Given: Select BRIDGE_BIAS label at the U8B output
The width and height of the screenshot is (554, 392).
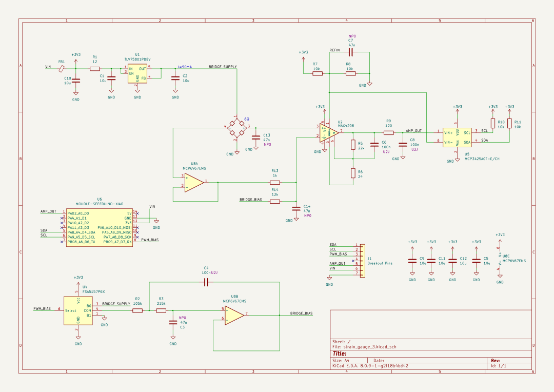Looking at the screenshot, I should [x=302, y=313].
